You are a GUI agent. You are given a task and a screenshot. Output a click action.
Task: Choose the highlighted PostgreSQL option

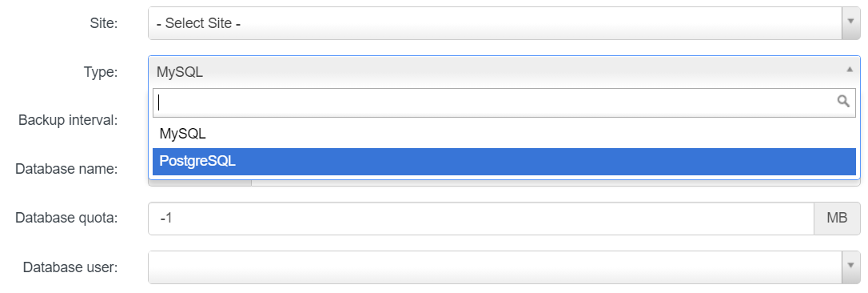coord(504,162)
